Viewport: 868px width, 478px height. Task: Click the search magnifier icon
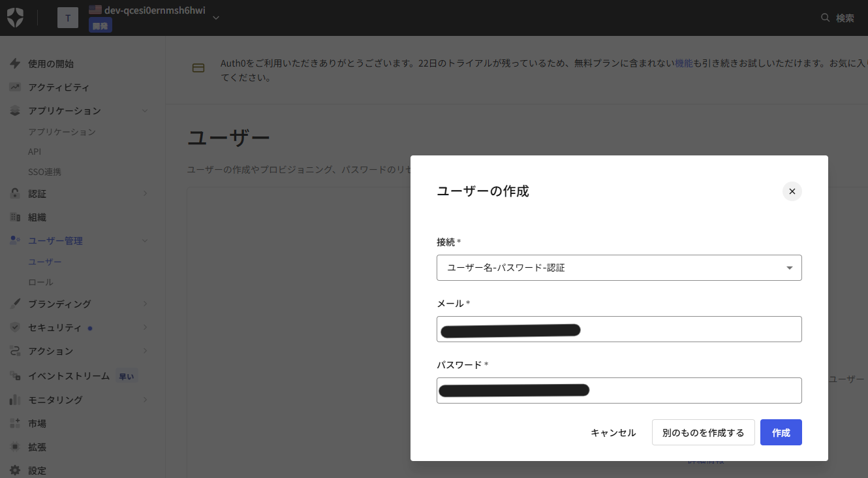[x=826, y=18]
